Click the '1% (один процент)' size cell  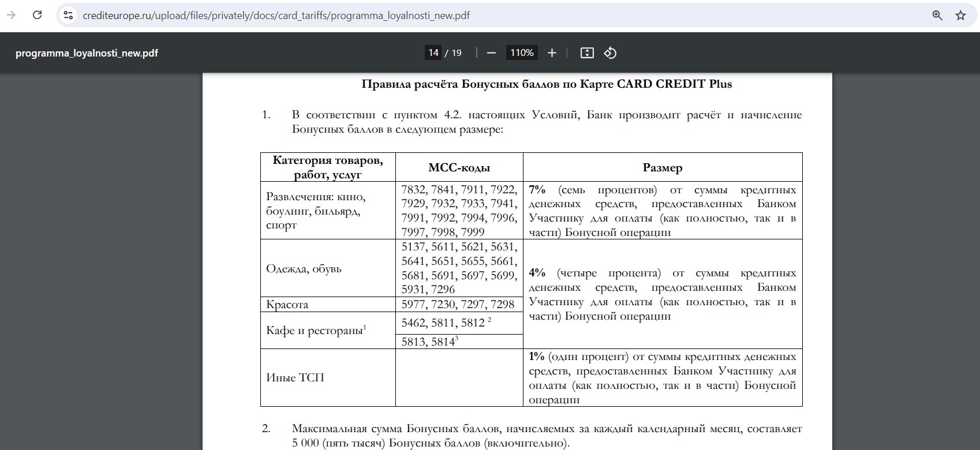coord(663,378)
